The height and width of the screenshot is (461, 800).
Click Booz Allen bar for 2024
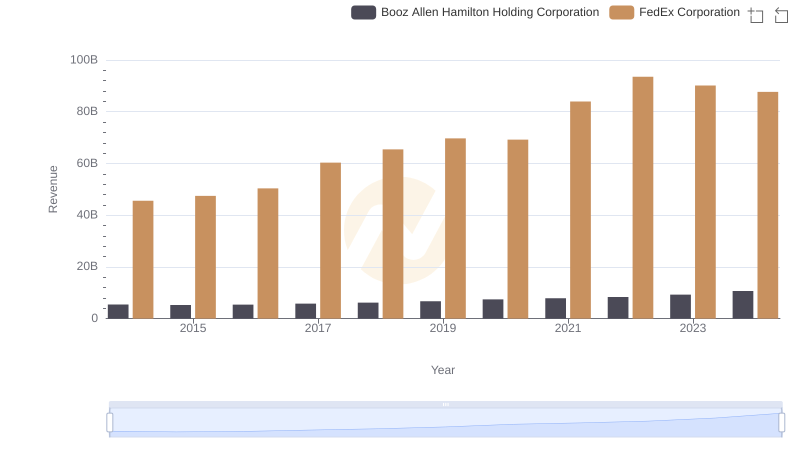coord(743,305)
